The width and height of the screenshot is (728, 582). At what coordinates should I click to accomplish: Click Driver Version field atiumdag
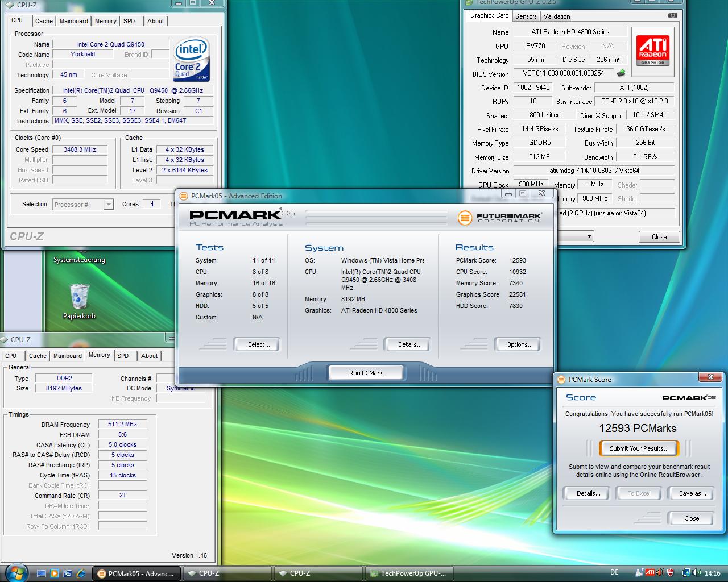click(x=594, y=171)
